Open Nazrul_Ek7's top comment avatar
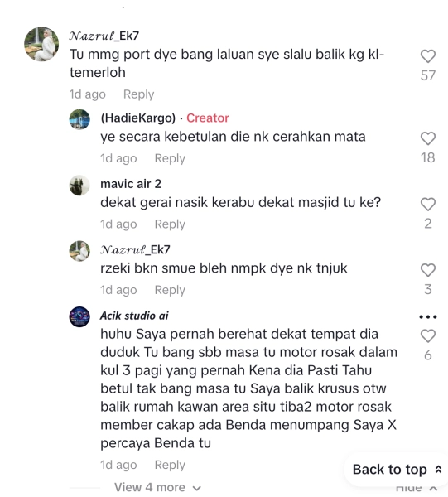 (x=41, y=44)
